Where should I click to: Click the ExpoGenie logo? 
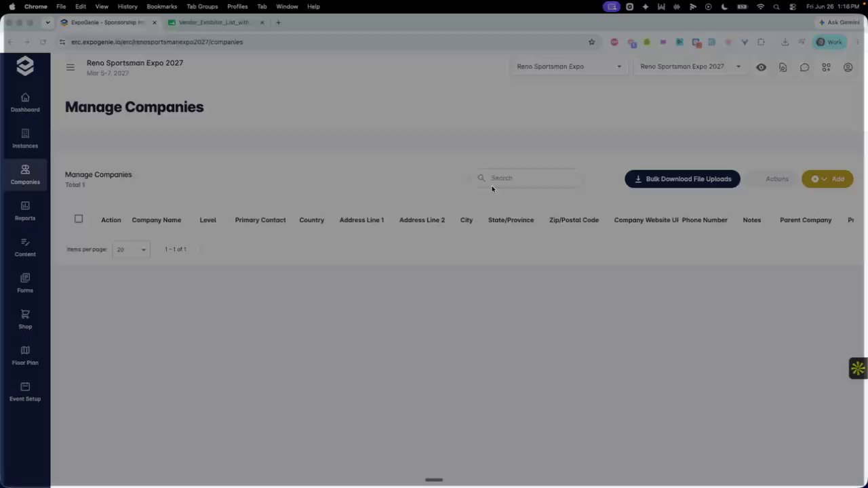tap(25, 66)
